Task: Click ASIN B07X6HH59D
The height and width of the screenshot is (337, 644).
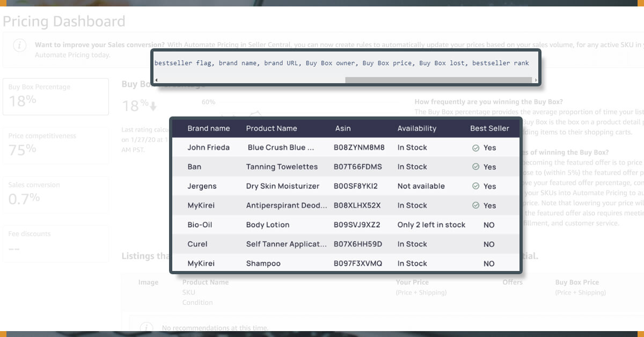Action: point(358,244)
